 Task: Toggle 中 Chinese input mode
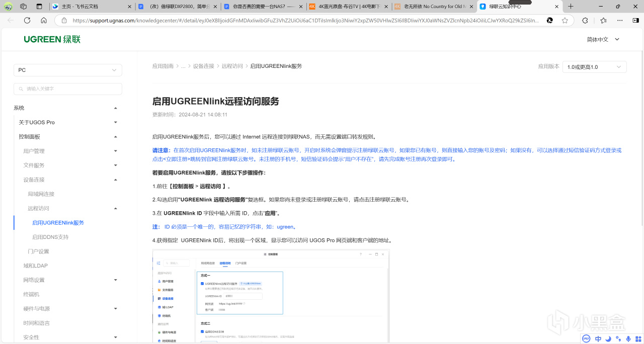598,338
